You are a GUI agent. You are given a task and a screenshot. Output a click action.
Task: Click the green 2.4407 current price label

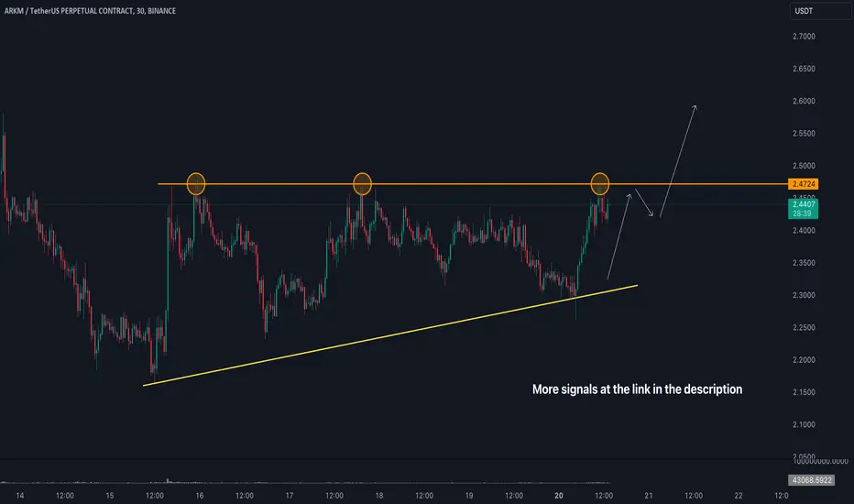(x=804, y=204)
